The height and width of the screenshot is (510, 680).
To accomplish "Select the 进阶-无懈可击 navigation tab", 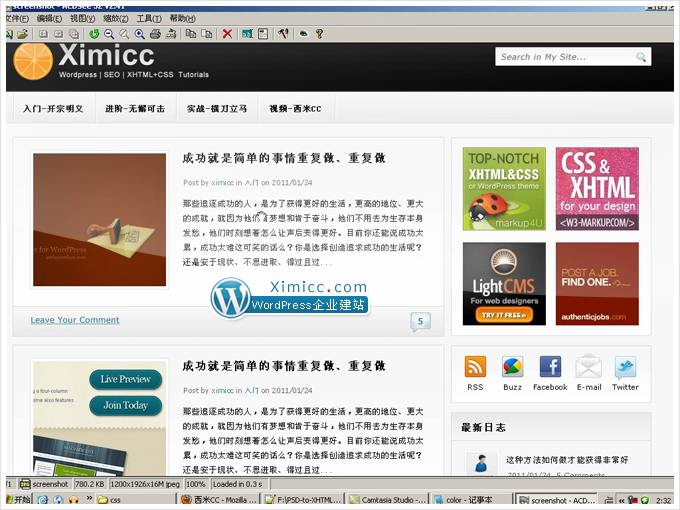I will point(135,108).
